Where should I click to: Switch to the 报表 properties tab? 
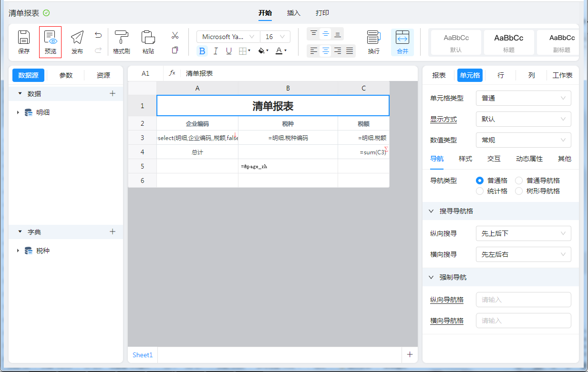click(x=439, y=75)
